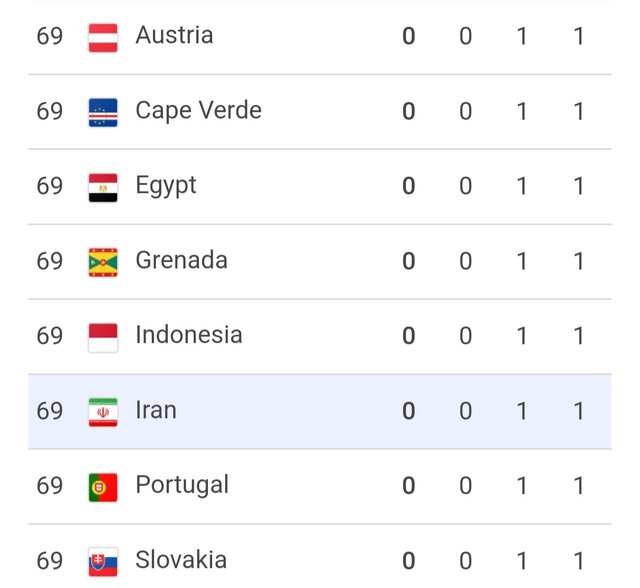
Task: Click the Iran flag icon
Action: pos(103,412)
